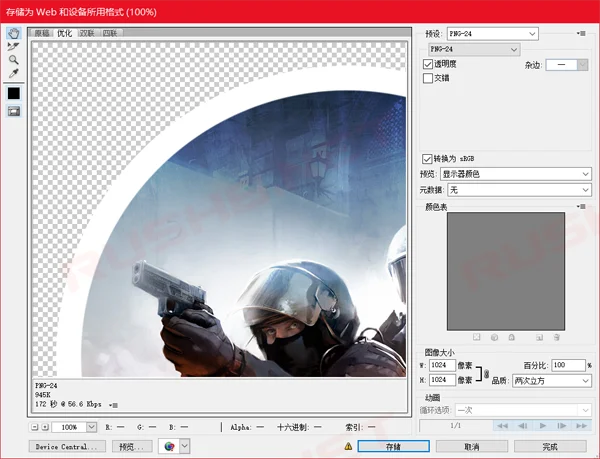Uncheck 转换为 sRGB checkbox
The image size is (600, 459).
[427, 159]
